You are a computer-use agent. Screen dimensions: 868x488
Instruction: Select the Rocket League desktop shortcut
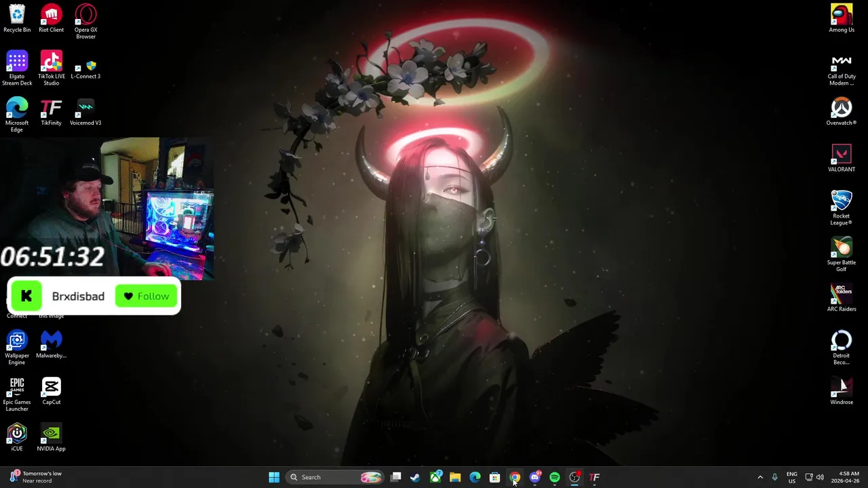(842, 208)
